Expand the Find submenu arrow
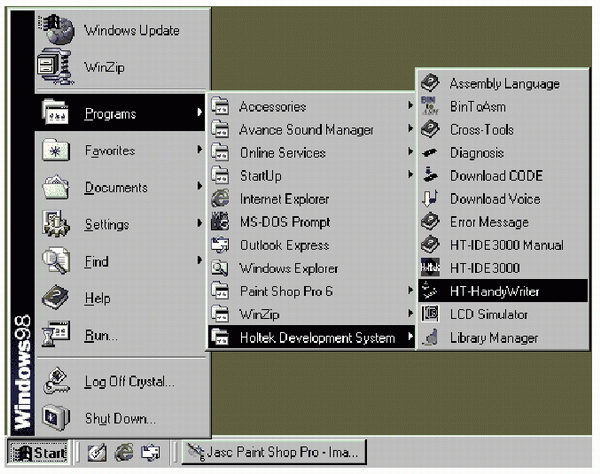Image resolution: width=600 pixels, height=474 pixels. [199, 260]
